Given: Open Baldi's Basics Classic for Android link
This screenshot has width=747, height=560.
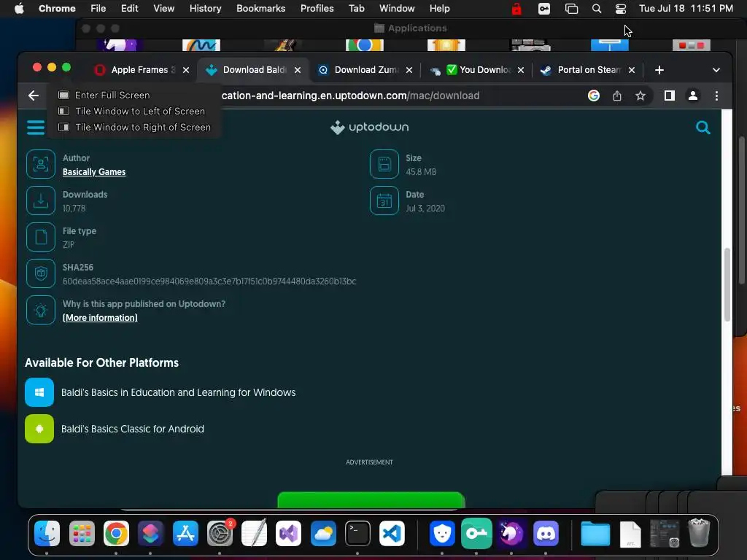Looking at the screenshot, I should pyautogui.click(x=133, y=429).
